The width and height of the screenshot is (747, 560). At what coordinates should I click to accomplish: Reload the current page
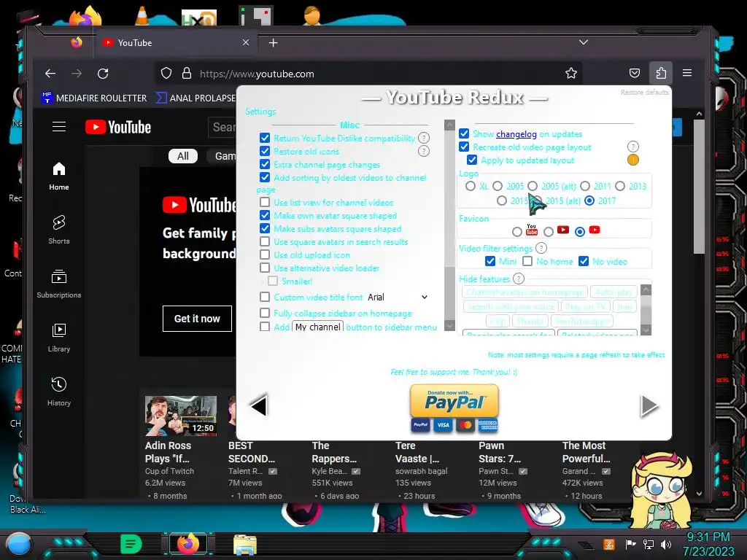point(103,74)
